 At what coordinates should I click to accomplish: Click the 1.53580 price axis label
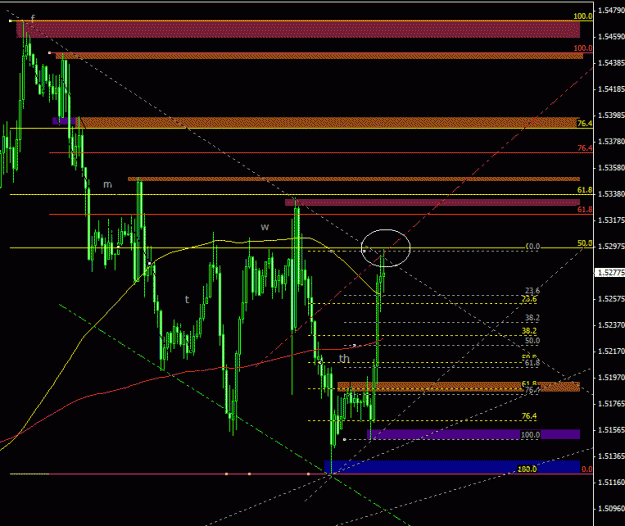point(611,168)
